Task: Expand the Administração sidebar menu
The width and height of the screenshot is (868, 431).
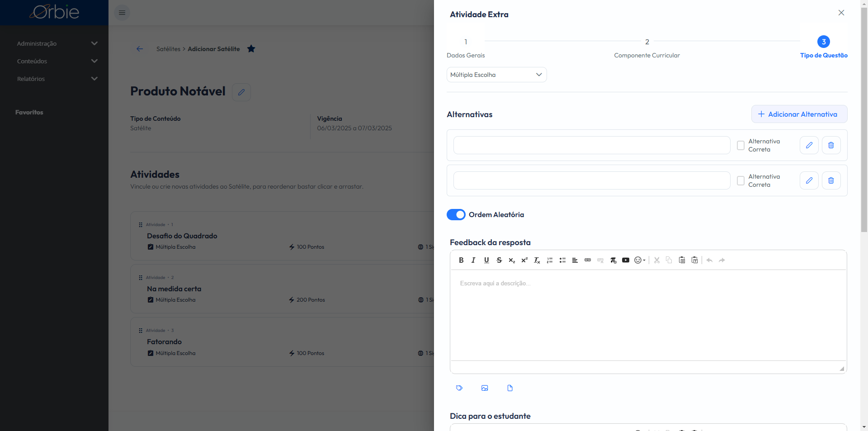Action: [57, 43]
